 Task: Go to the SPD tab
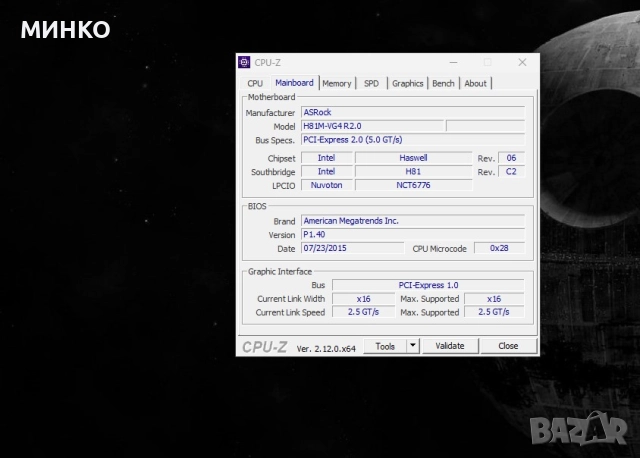tap(371, 84)
